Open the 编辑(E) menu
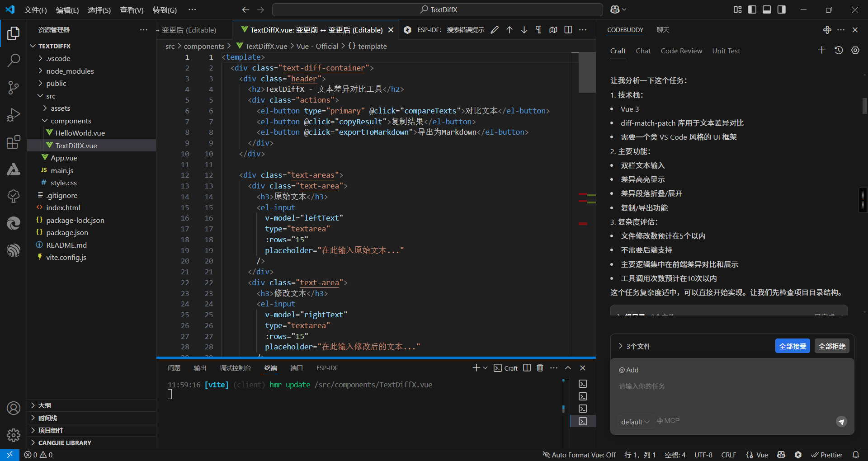868x461 pixels. 67,10
